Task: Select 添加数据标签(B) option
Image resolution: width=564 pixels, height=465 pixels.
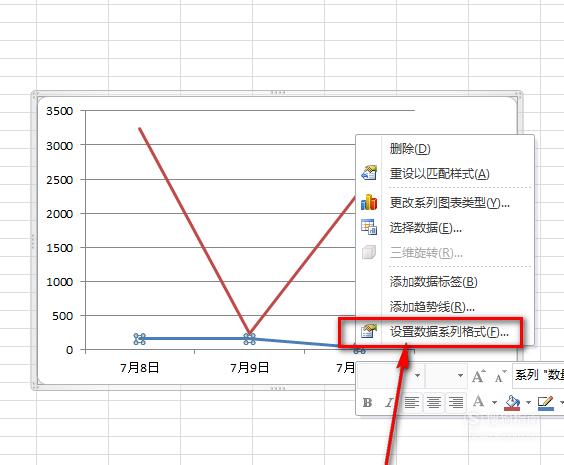Action: 445,282
